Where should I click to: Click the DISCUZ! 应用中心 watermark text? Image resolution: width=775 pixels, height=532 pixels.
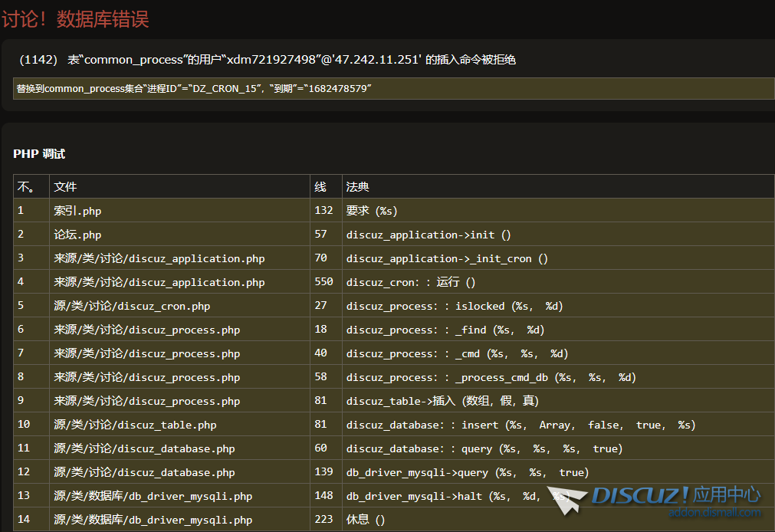[x=675, y=494]
